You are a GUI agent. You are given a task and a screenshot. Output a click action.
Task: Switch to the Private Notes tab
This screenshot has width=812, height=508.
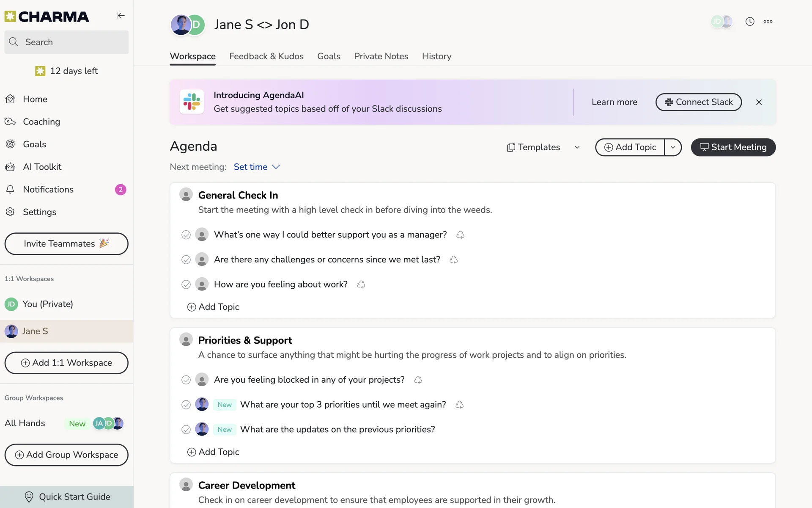381,56
